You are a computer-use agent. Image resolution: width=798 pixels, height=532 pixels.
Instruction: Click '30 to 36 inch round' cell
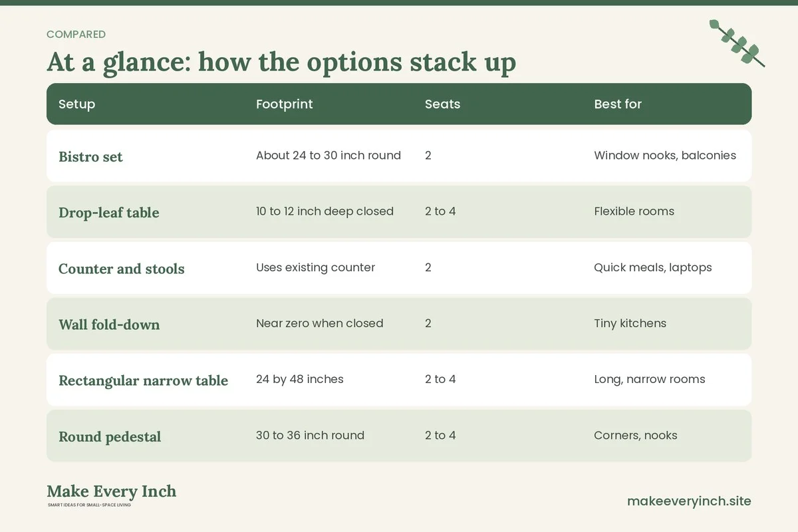310,436
